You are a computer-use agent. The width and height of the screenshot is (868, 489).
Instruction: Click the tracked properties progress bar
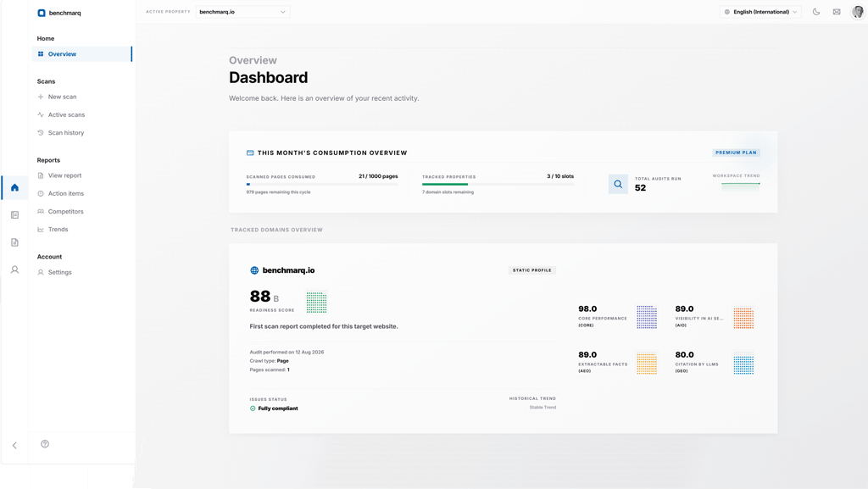[498, 184]
